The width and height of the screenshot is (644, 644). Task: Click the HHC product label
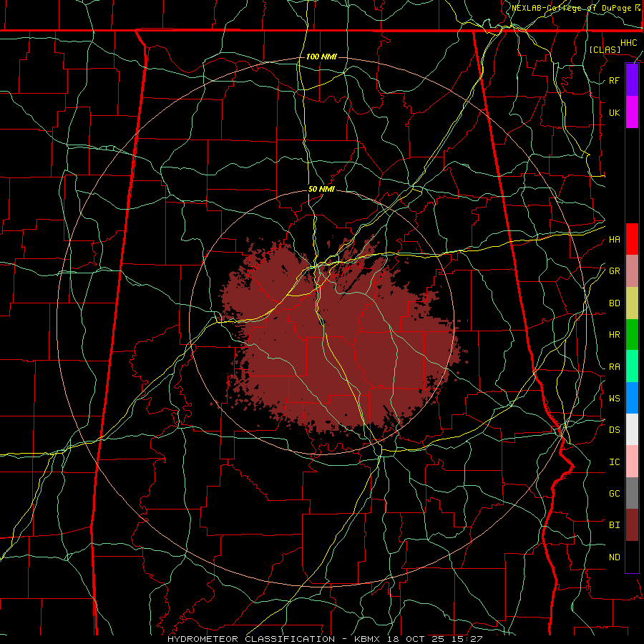[629, 43]
